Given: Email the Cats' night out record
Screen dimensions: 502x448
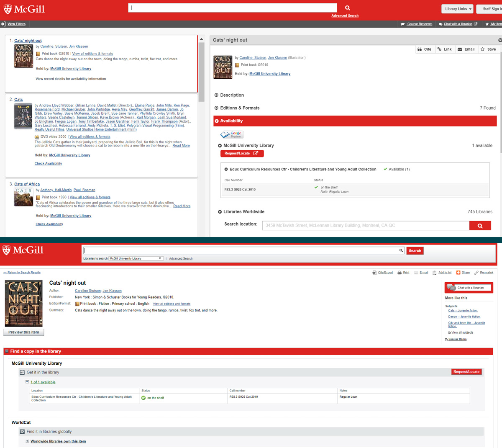Looking at the screenshot, I should [466, 49].
